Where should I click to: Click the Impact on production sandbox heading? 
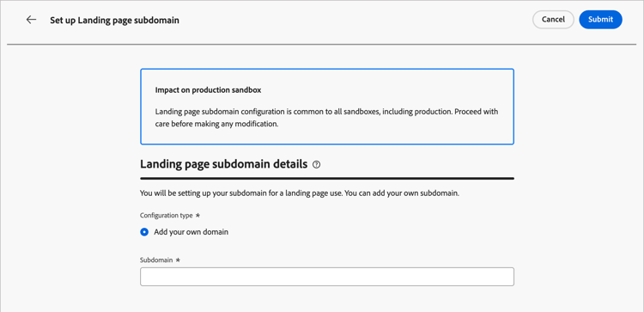[209, 90]
